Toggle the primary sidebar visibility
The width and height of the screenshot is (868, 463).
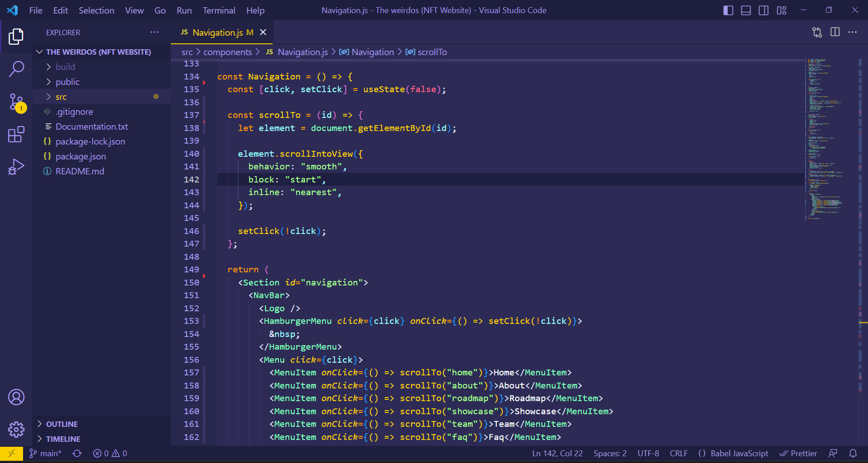click(728, 10)
